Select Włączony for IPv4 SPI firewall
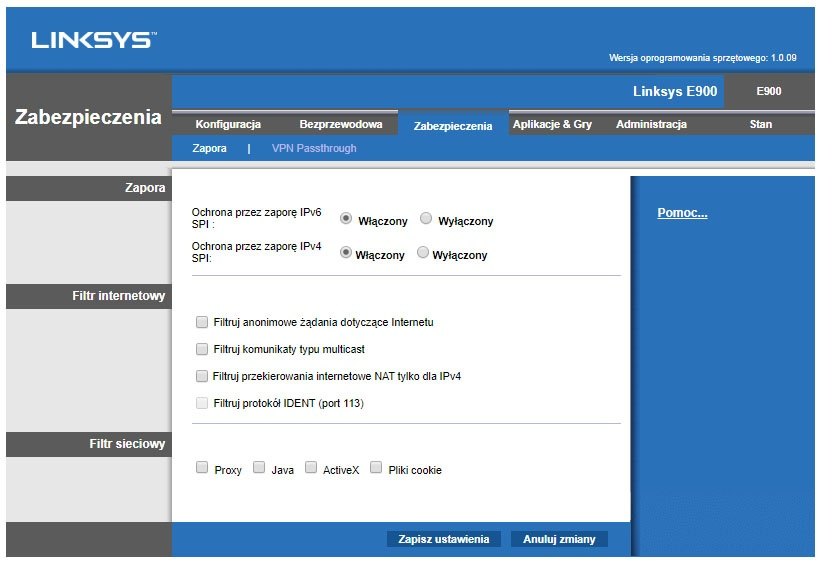822x563 pixels. pyautogui.click(x=346, y=253)
